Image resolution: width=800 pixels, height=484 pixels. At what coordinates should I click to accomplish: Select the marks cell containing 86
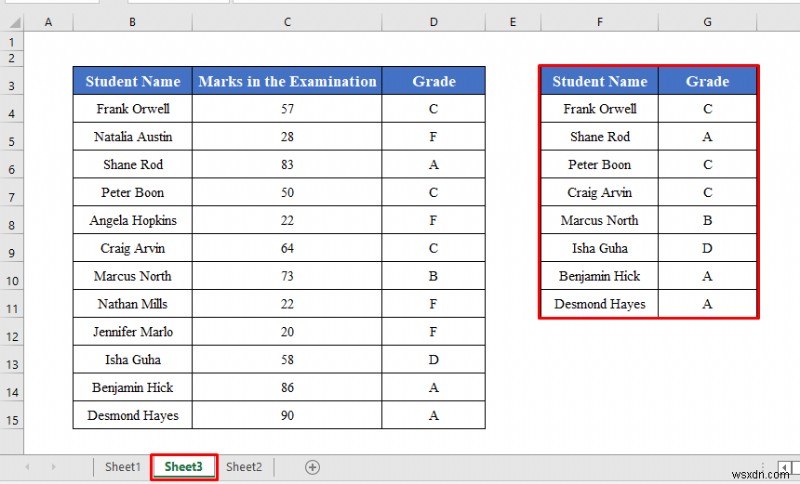tap(287, 387)
